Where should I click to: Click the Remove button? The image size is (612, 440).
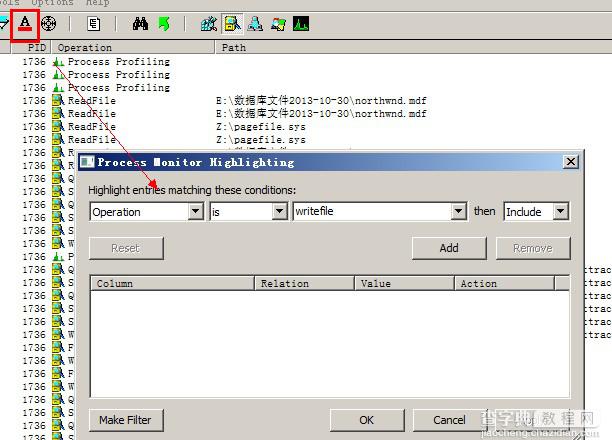533,248
